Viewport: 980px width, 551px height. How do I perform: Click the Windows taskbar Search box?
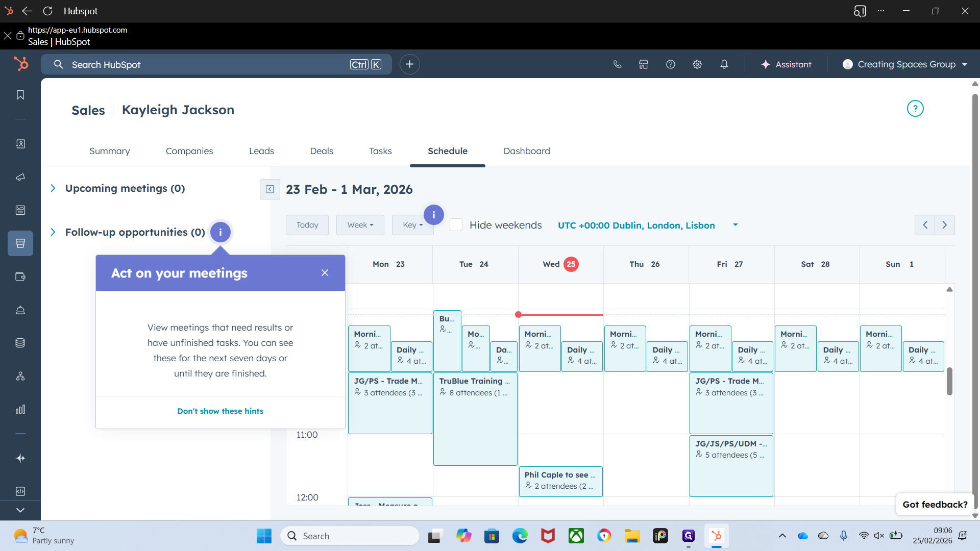pos(350,536)
